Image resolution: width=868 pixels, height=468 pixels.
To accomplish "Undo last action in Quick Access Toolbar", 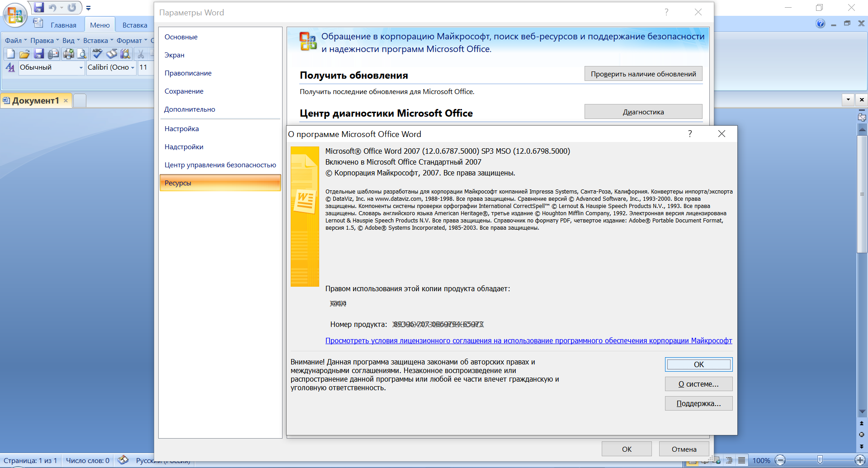I will pyautogui.click(x=52, y=8).
